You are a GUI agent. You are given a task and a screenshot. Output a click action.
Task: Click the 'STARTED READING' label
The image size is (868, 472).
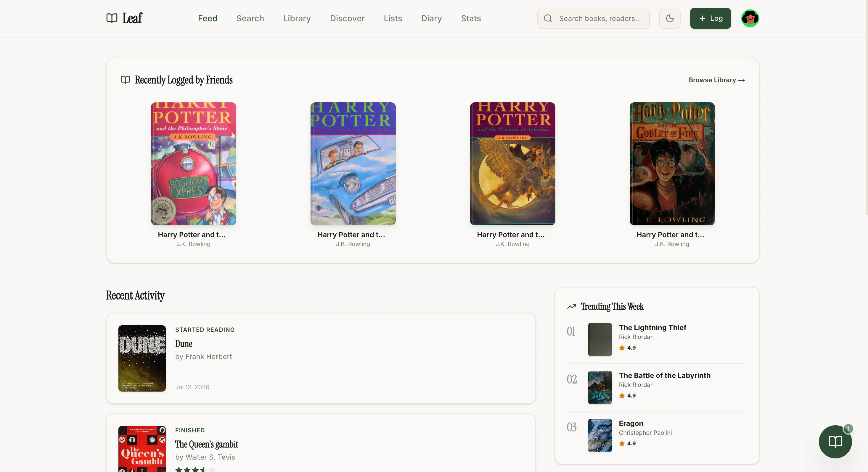coord(205,329)
